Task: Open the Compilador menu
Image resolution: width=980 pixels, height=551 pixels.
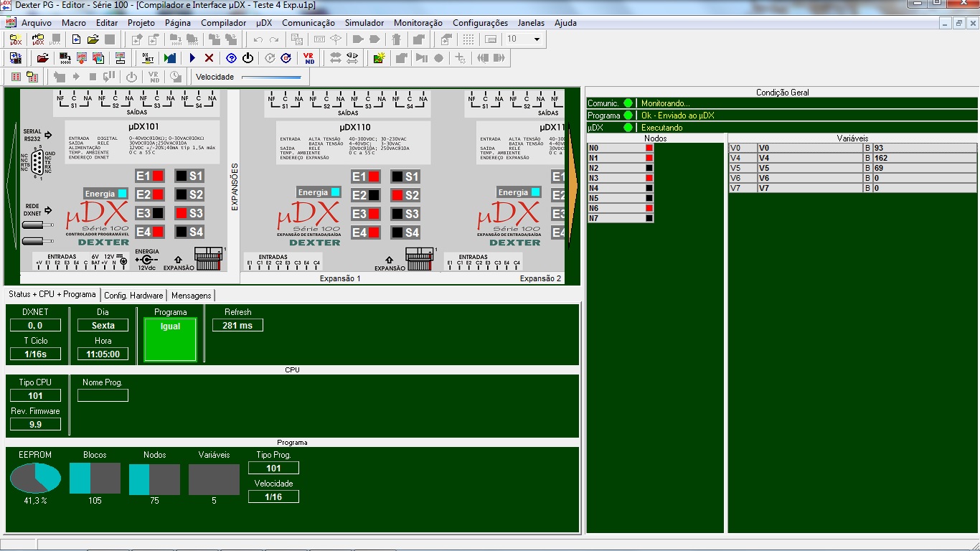Action: click(x=223, y=23)
